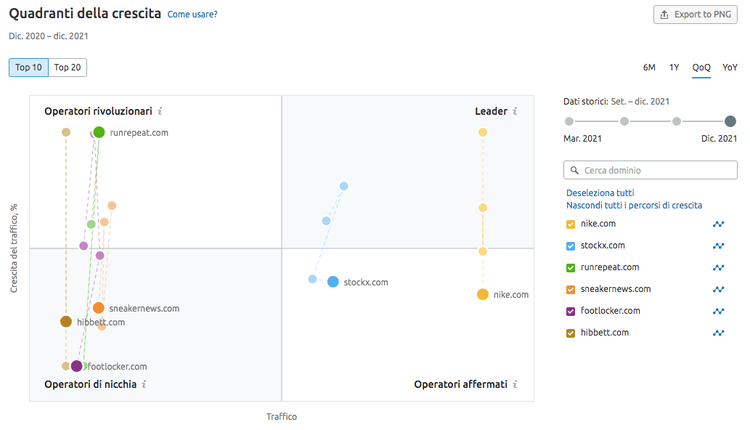Click the 'Operatori di nicchia' quadrant label
The height and width of the screenshot is (430, 750).
[90, 384]
